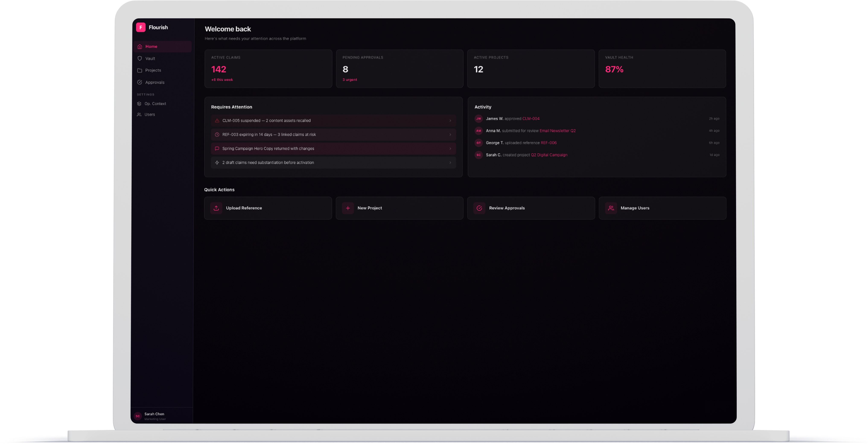The height and width of the screenshot is (444, 868).
Task: Click the Home icon in sidebar
Action: pyautogui.click(x=140, y=47)
